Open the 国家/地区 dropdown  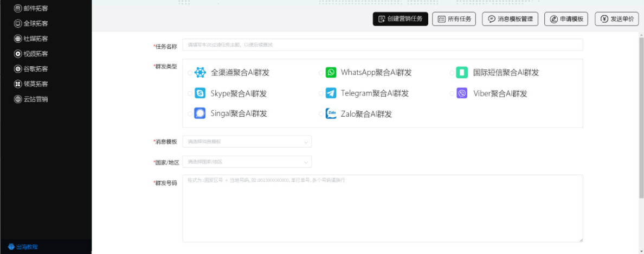247,162
